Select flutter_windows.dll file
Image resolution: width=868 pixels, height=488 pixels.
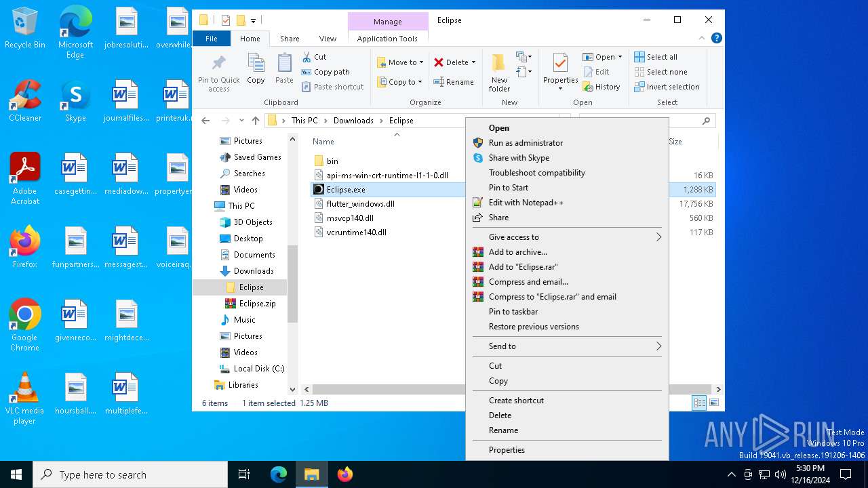click(360, 204)
